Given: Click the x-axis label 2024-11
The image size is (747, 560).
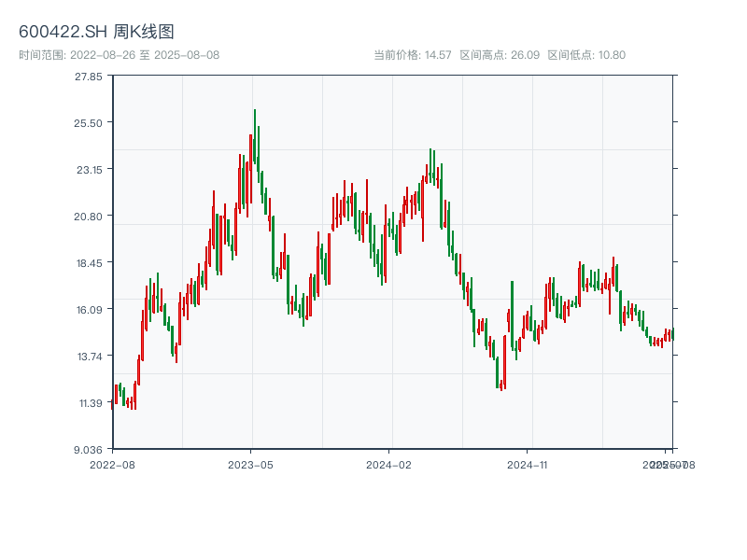Looking at the screenshot, I should 527,465.
